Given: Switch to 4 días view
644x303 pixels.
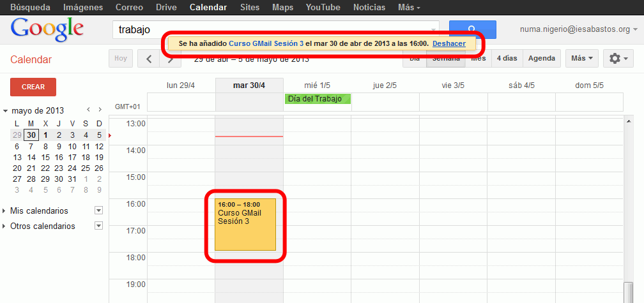Looking at the screenshot, I should click(507, 59).
